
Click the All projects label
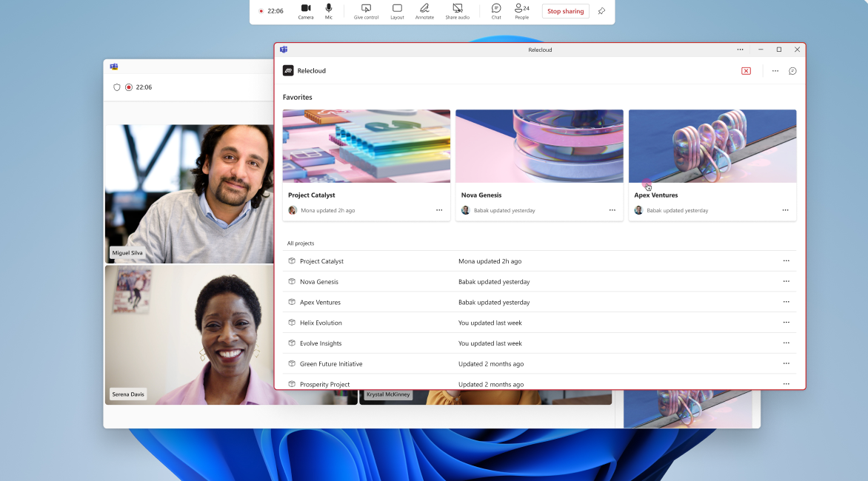[x=301, y=243]
